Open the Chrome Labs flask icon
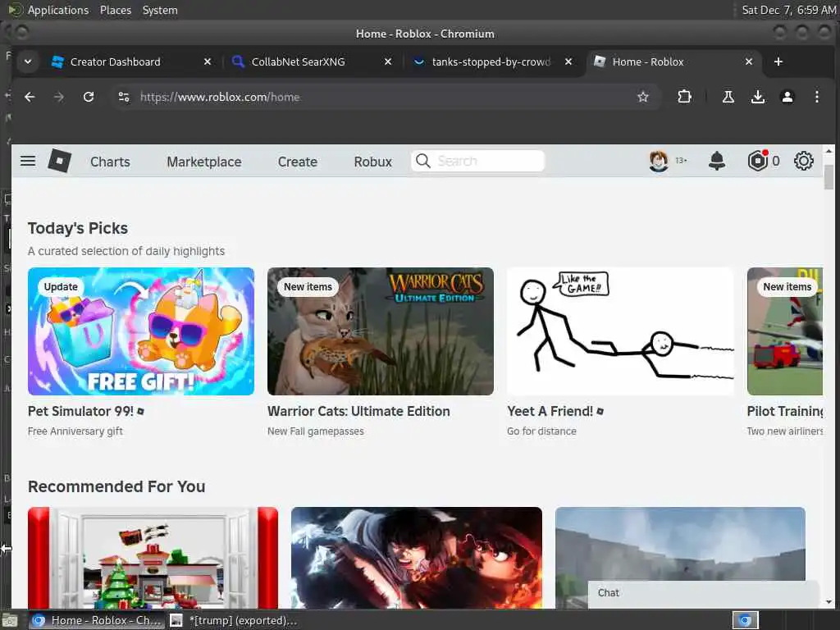 pyautogui.click(x=728, y=97)
